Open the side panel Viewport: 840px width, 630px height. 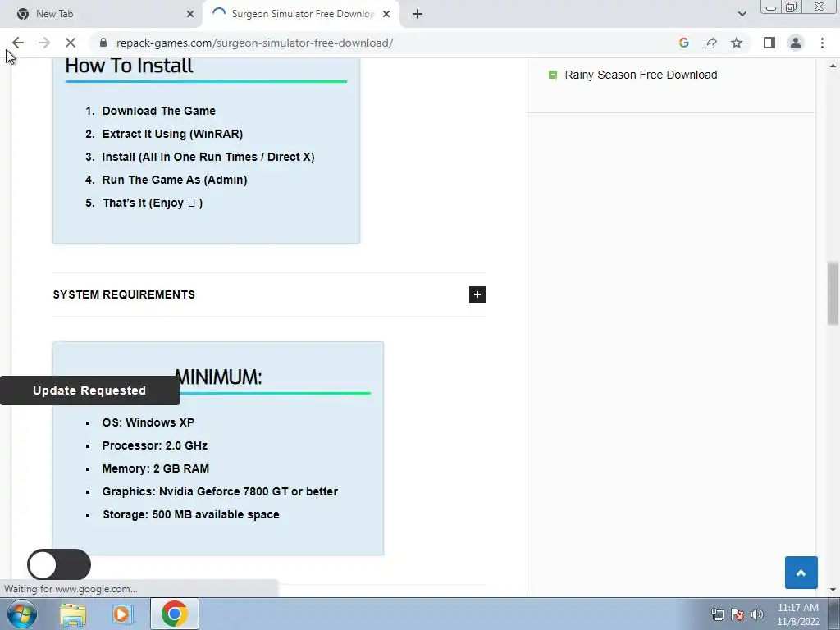point(769,43)
